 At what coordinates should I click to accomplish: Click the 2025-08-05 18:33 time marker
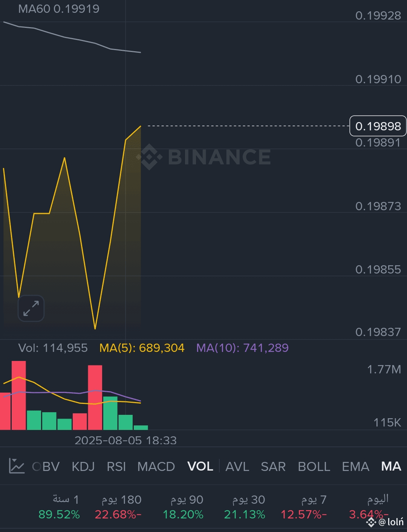click(x=125, y=440)
